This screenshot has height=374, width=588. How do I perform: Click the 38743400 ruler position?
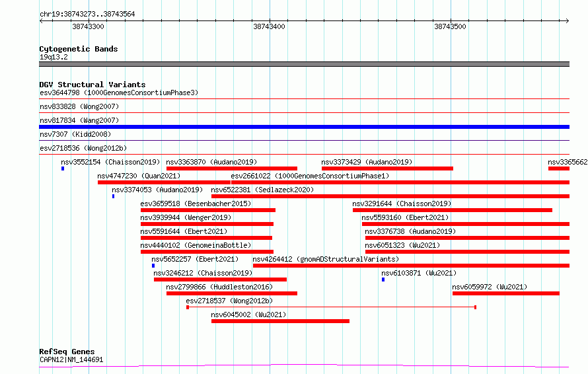pos(269,26)
